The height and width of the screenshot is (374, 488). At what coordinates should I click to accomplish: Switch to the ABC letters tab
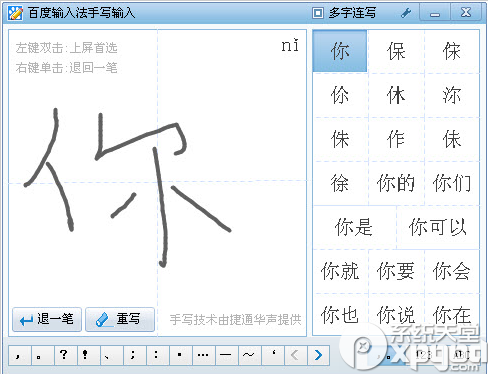[462, 355]
